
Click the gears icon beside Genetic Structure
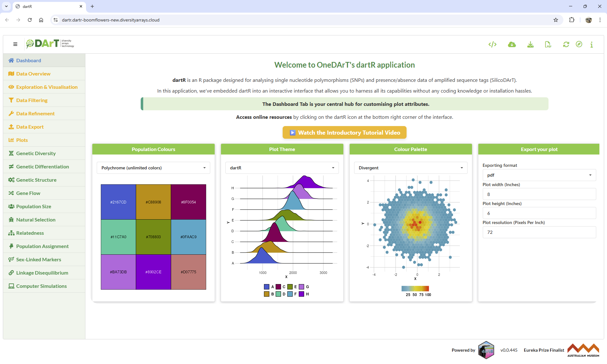(11, 180)
